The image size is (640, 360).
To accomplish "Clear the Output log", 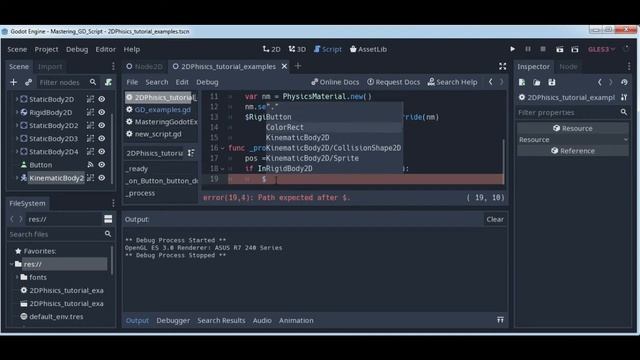I will [x=495, y=219].
